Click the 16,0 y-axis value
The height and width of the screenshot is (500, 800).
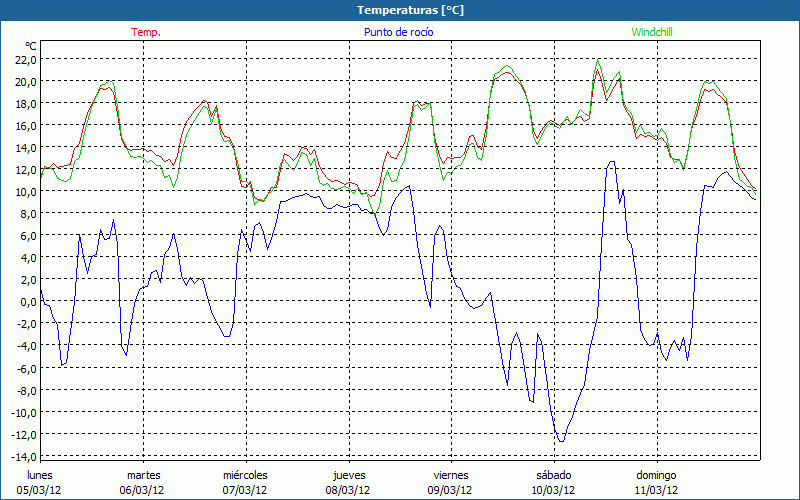(25, 125)
